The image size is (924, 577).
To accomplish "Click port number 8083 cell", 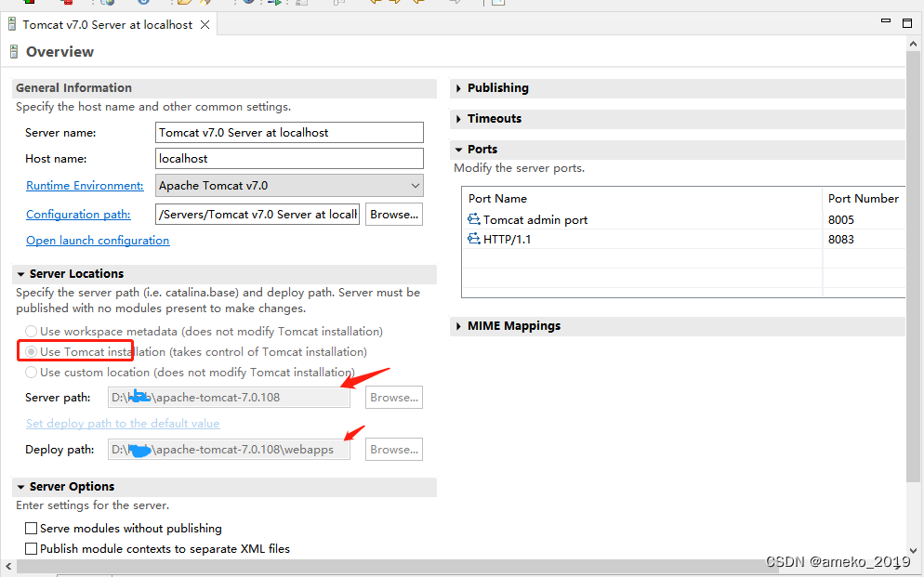I will tap(864, 239).
